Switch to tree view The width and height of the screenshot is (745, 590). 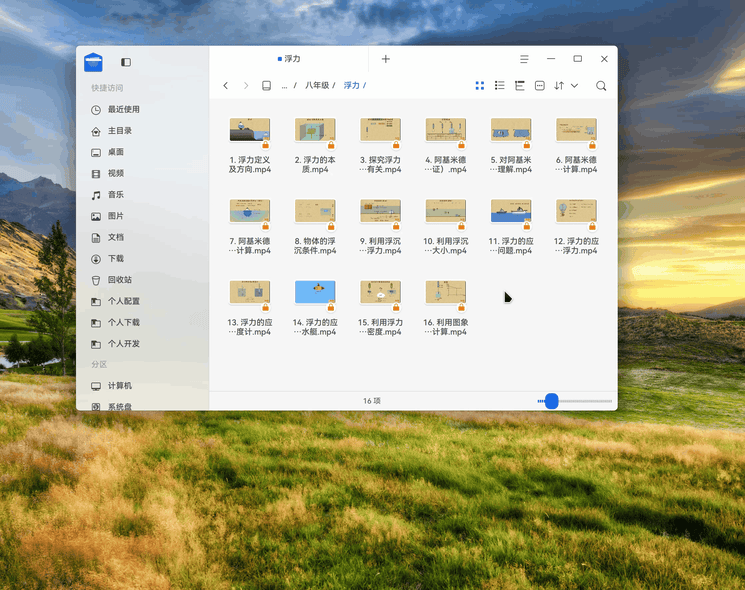pos(519,86)
